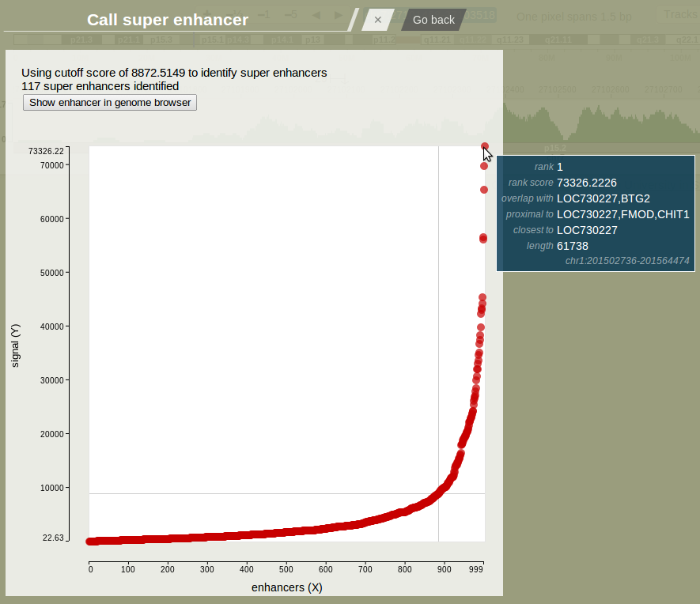Close the Call super enhancer panel
Screen dimensions: 700x604
tap(377, 21)
